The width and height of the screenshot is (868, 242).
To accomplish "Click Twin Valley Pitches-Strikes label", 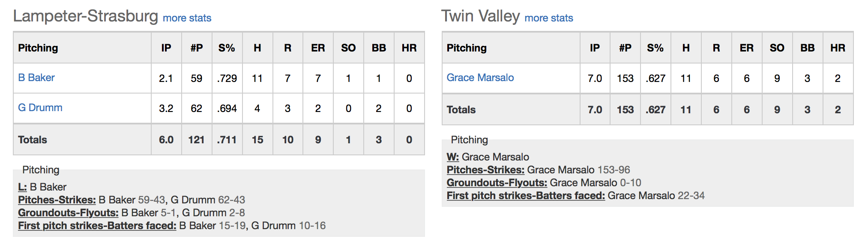I will [x=486, y=170].
